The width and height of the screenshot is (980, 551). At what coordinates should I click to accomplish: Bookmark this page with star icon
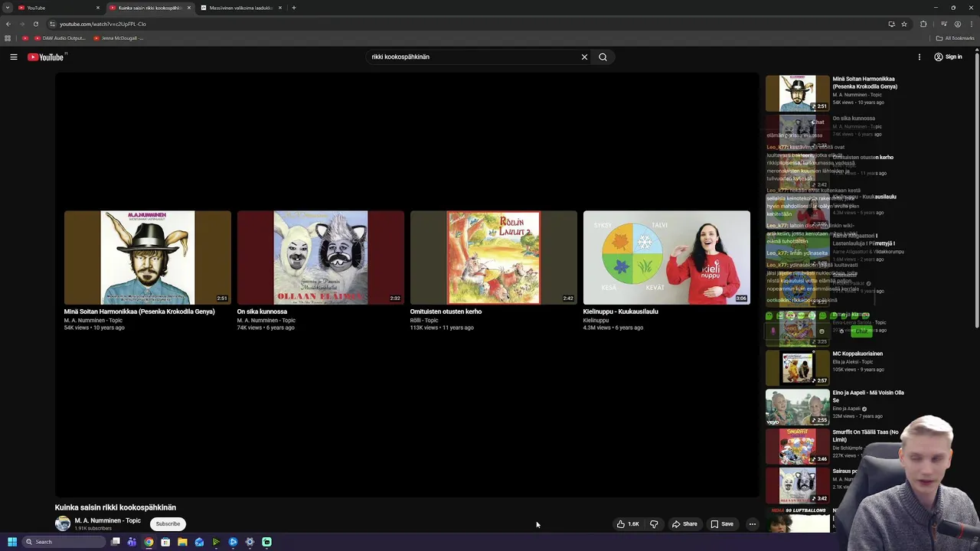click(904, 24)
